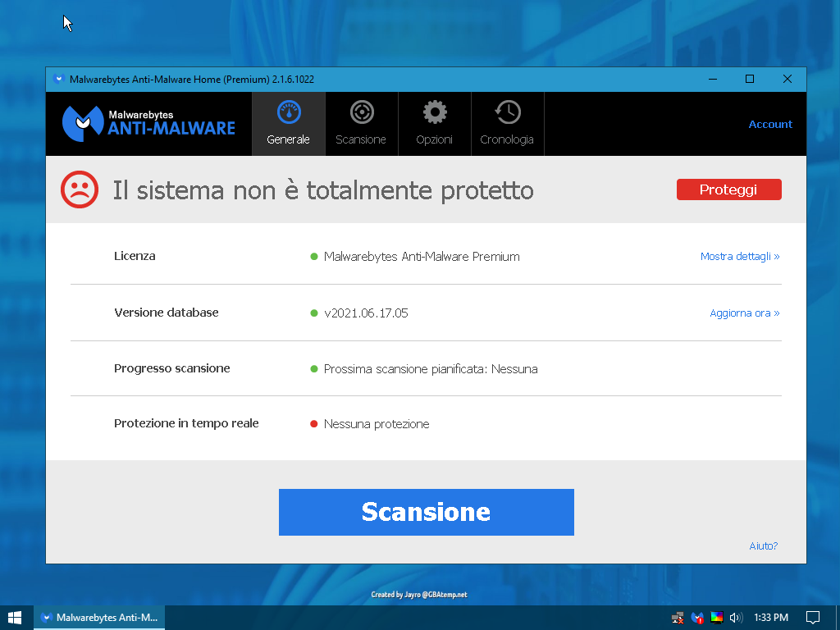Click the network tray icon
Image resolution: width=840 pixels, height=630 pixels.
678,618
